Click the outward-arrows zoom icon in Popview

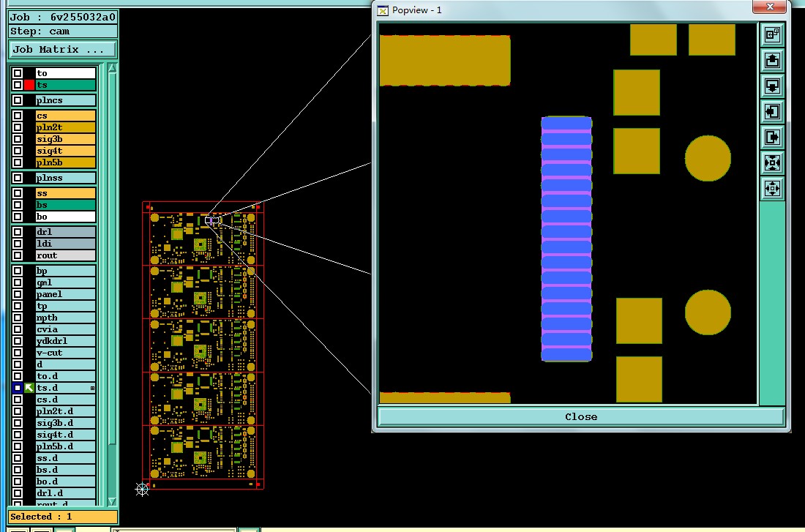click(x=772, y=188)
